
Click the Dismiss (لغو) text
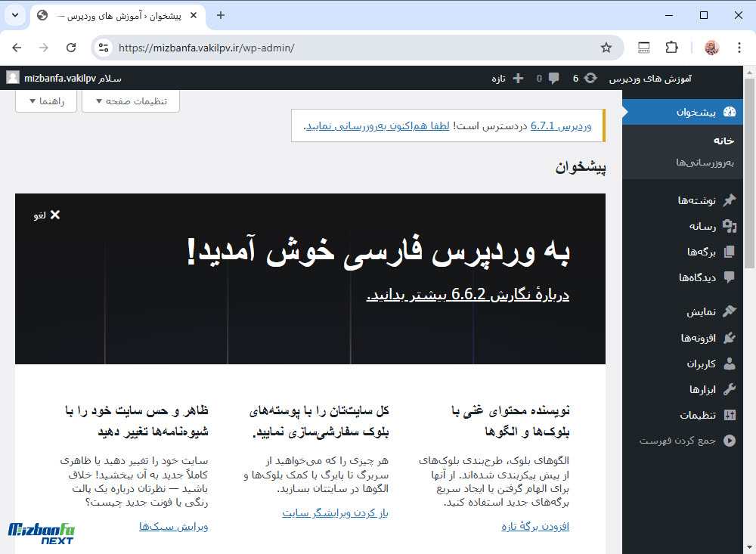tap(39, 215)
